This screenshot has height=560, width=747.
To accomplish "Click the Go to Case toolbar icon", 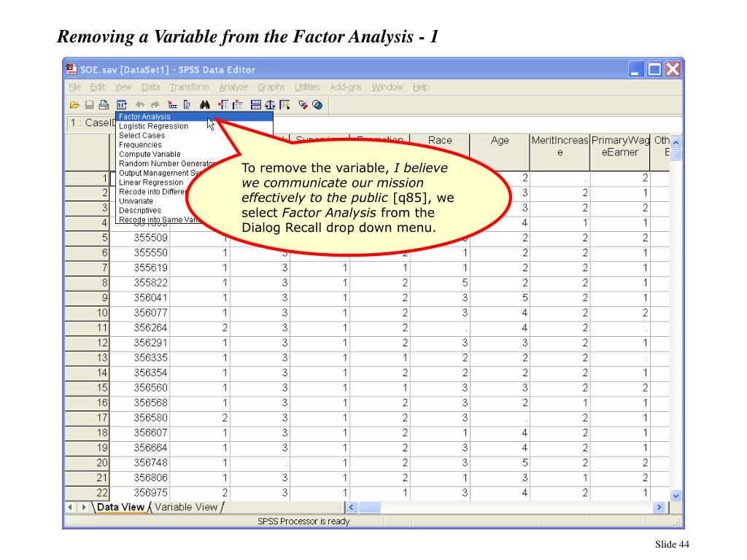I will [171, 104].
